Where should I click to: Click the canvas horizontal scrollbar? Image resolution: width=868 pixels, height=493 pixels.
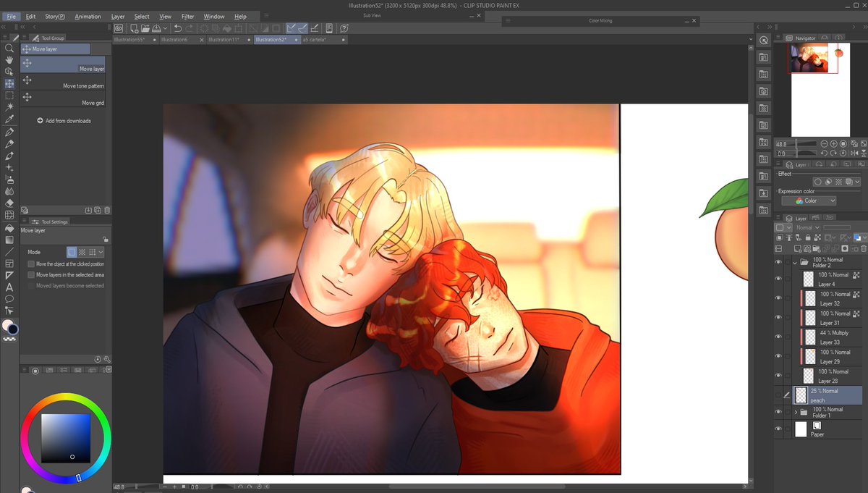coord(477,487)
